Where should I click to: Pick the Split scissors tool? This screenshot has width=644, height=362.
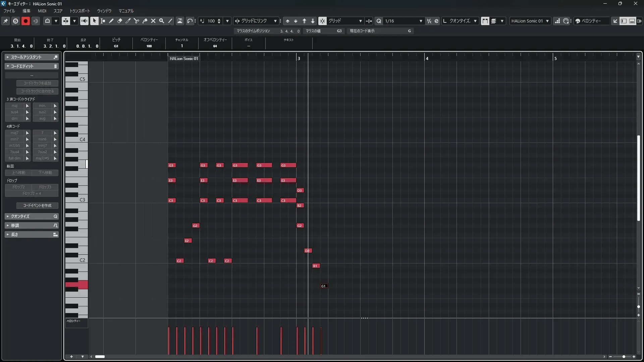tap(137, 21)
